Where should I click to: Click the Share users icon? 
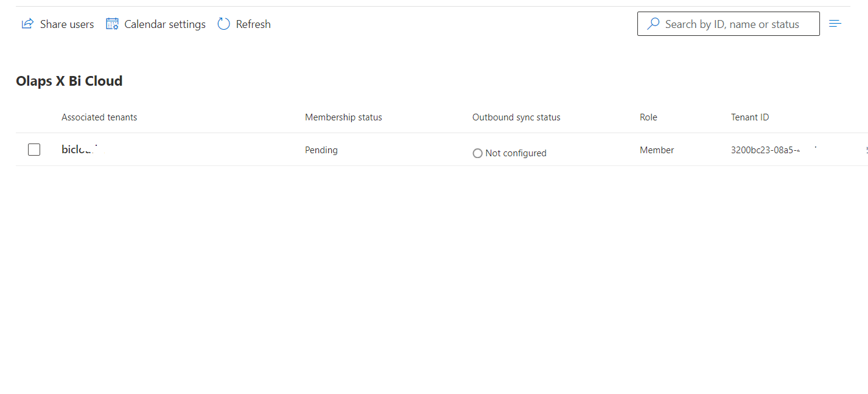(27, 23)
